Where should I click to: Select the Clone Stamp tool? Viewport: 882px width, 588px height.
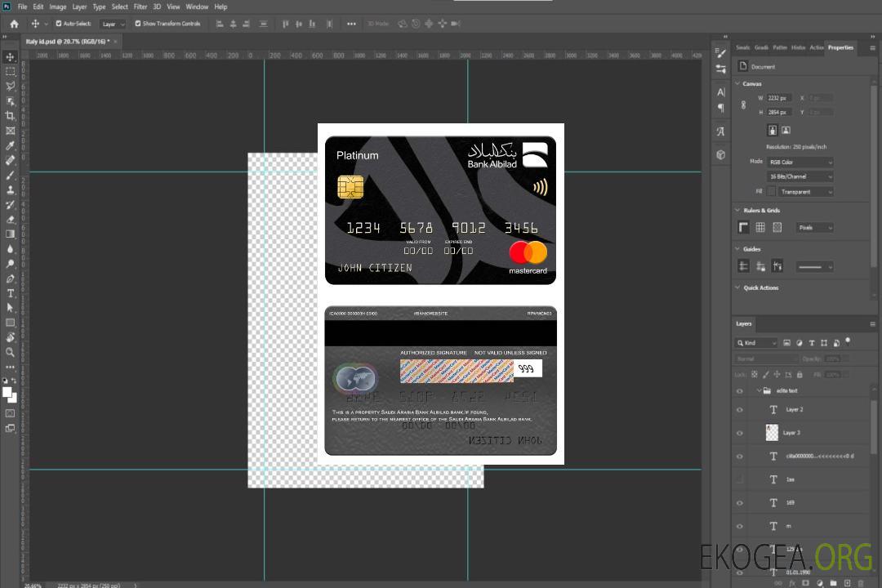point(10,189)
